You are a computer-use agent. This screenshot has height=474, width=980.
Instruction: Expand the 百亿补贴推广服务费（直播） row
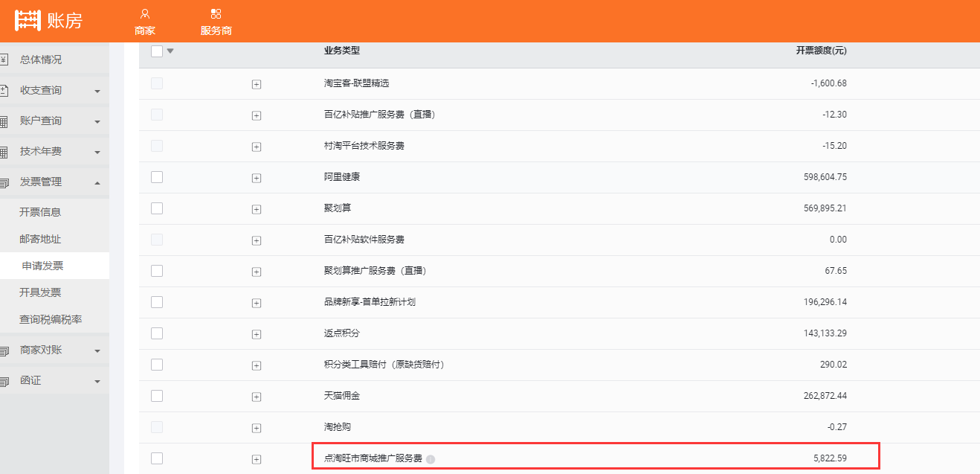[x=257, y=115]
